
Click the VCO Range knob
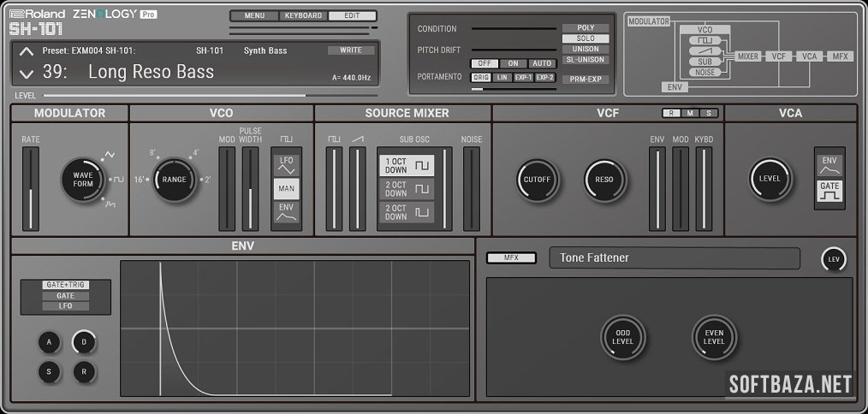(174, 180)
